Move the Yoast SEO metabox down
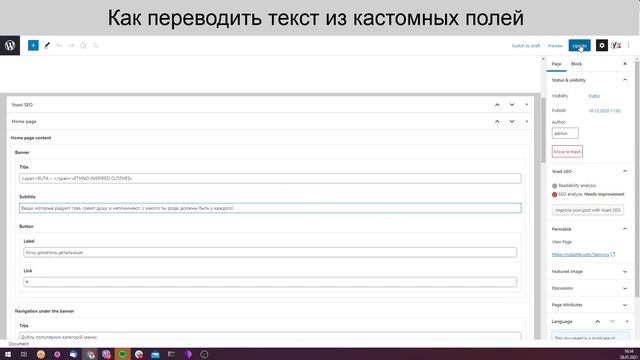The width and height of the screenshot is (640, 360). pyautogui.click(x=512, y=105)
